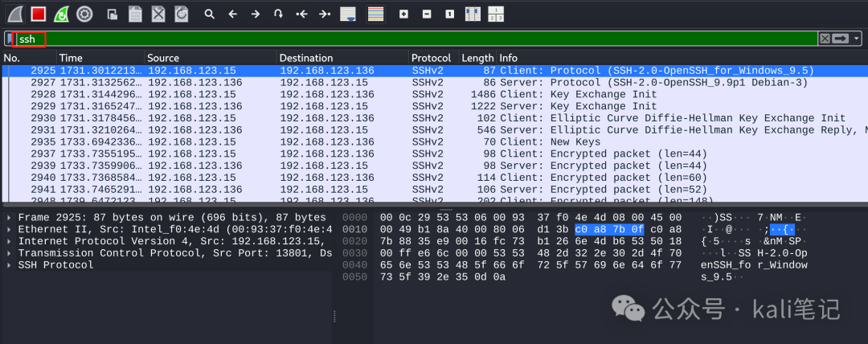Jump to the last packet
This screenshot has height=344, width=868.
325,14
